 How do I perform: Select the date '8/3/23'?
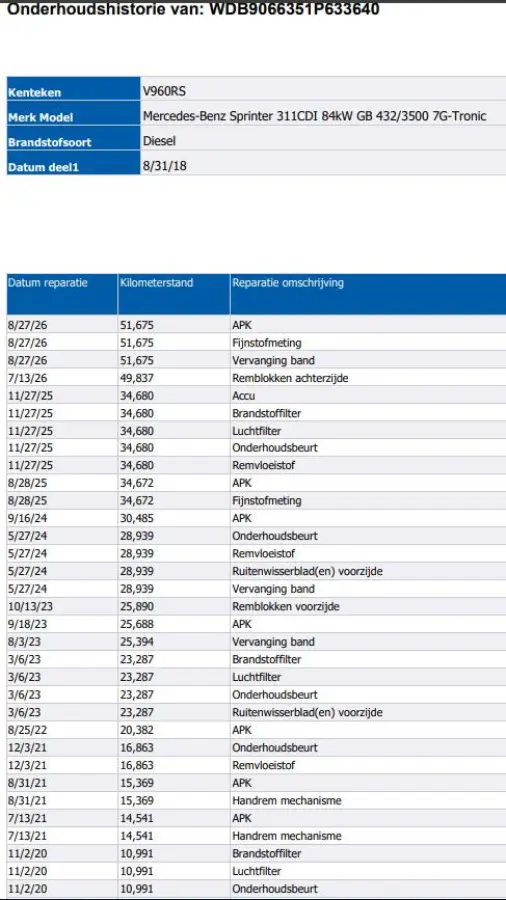pos(23,642)
